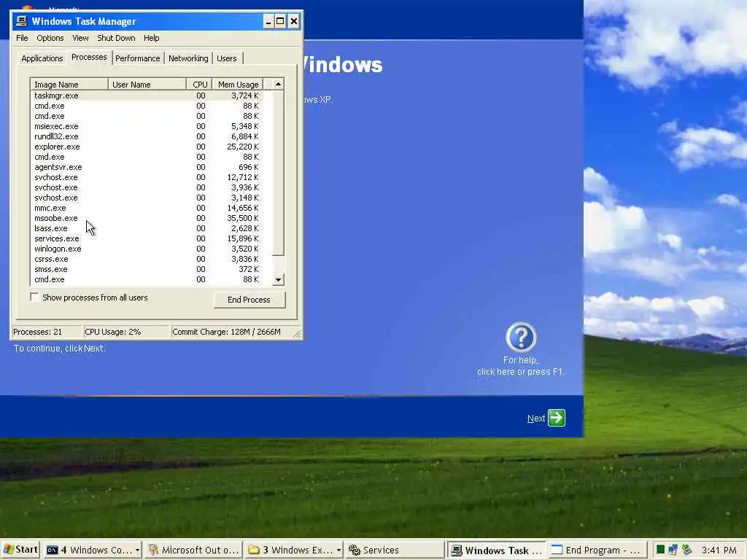Close the Windows Task Manager window
This screenshot has height=560, width=747.
coord(294,21)
